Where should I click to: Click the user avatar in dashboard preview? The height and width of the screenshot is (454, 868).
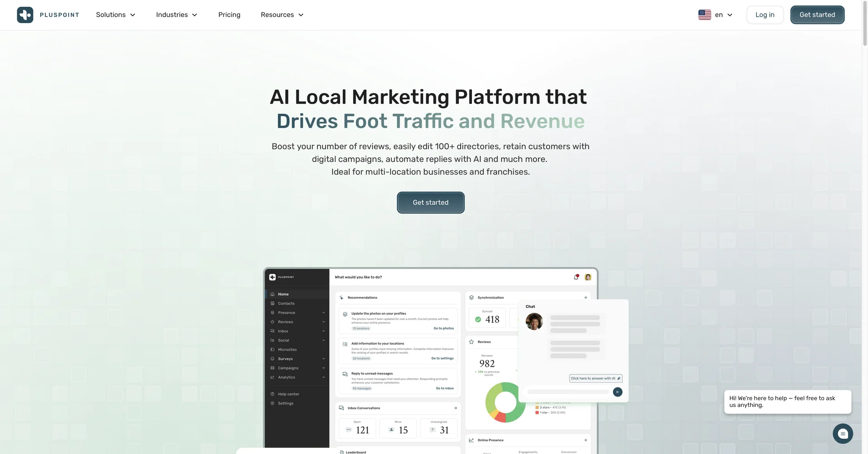(588, 277)
